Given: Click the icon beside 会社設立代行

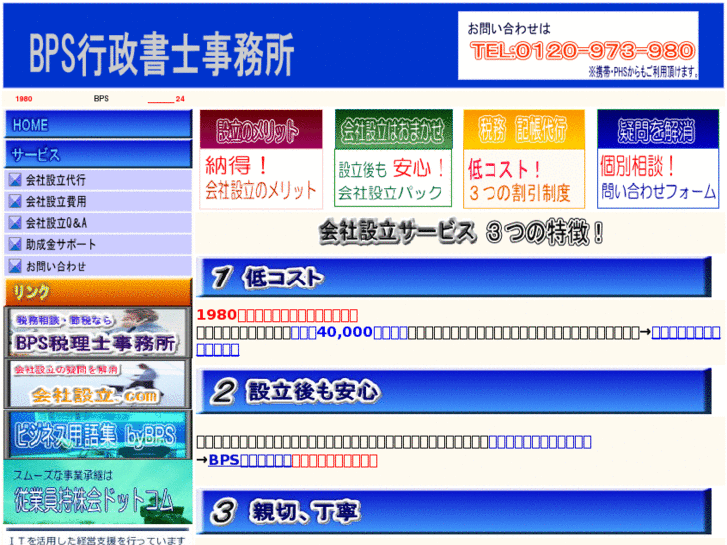Looking at the screenshot, I should click(x=15, y=180).
